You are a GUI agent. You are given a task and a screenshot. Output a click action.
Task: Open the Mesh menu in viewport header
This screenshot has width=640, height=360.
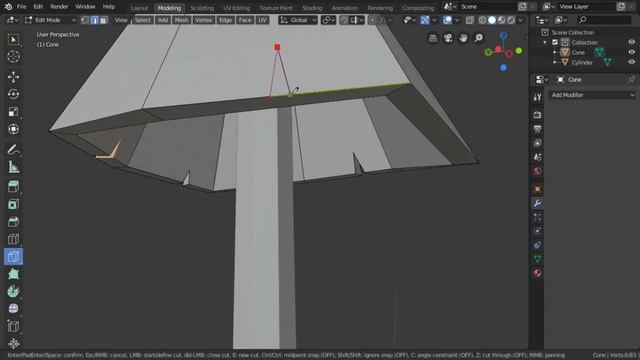click(x=181, y=20)
